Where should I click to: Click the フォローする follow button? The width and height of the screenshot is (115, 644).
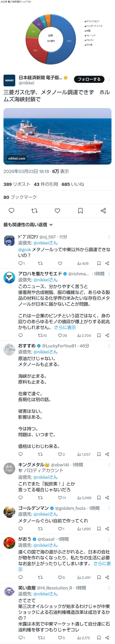point(89,79)
